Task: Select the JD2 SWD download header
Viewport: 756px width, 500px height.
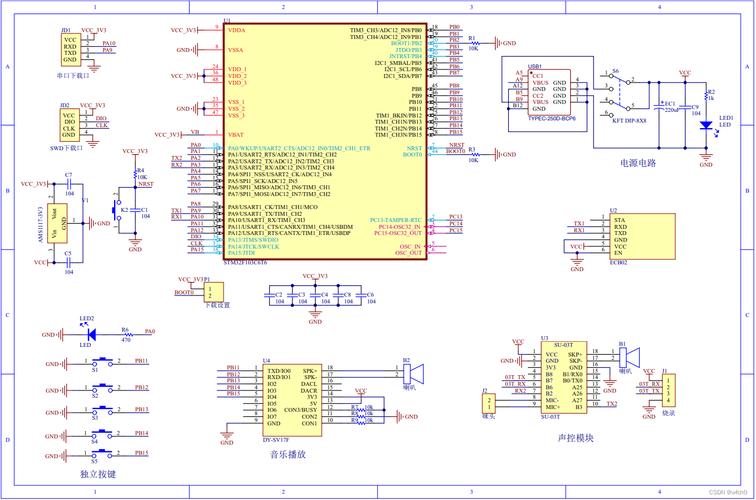Action: [x=69, y=124]
